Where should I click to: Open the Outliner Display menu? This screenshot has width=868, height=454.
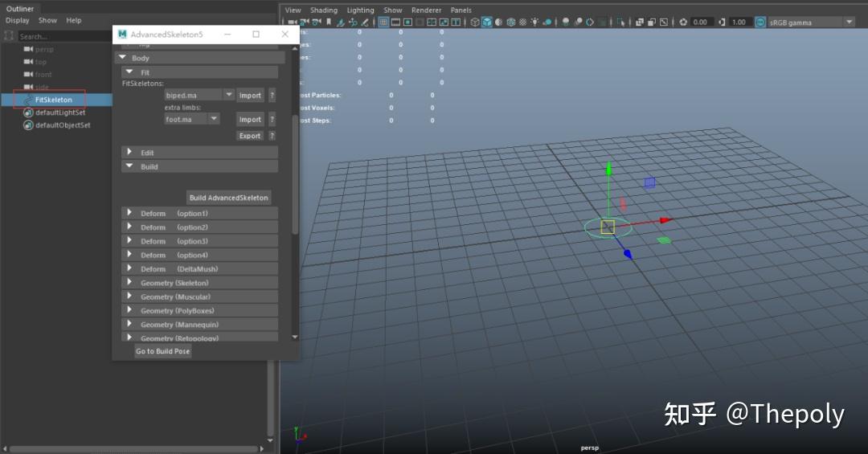[18, 20]
